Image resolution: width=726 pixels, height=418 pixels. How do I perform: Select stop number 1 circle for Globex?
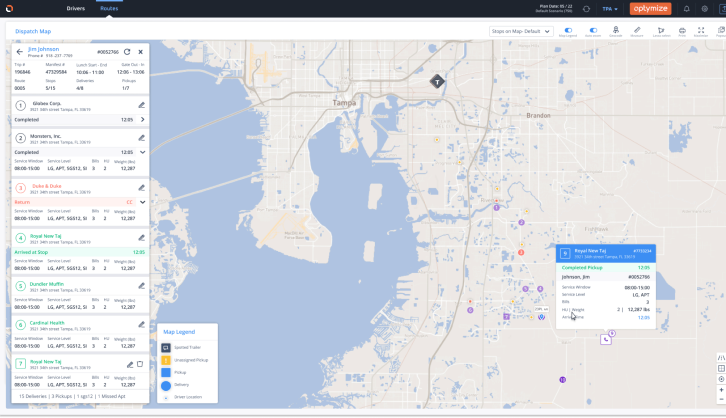[x=20, y=106]
